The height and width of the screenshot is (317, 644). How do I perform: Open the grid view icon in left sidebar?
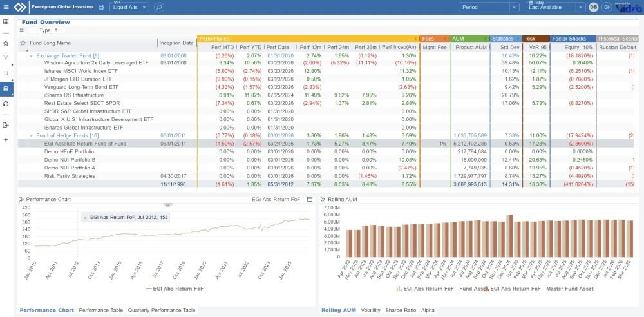[x=6, y=21]
